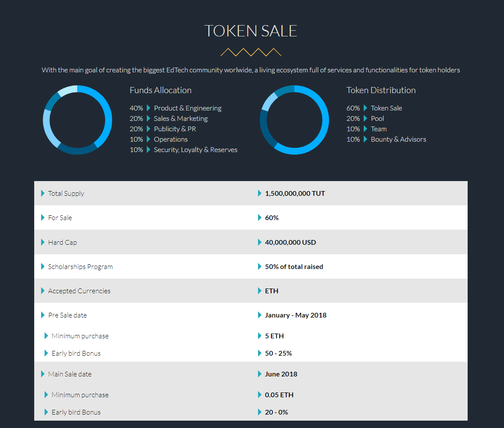
Task: Click the Hard Cap row label
Action: 62,243
